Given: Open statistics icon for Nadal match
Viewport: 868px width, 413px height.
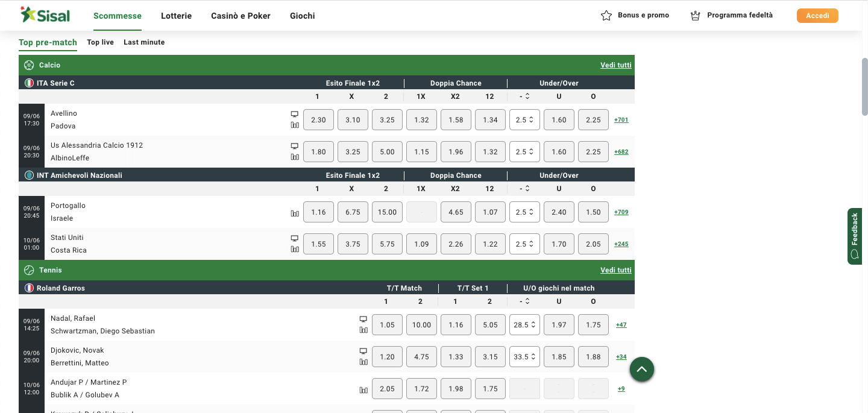Looking at the screenshot, I should [x=363, y=330].
